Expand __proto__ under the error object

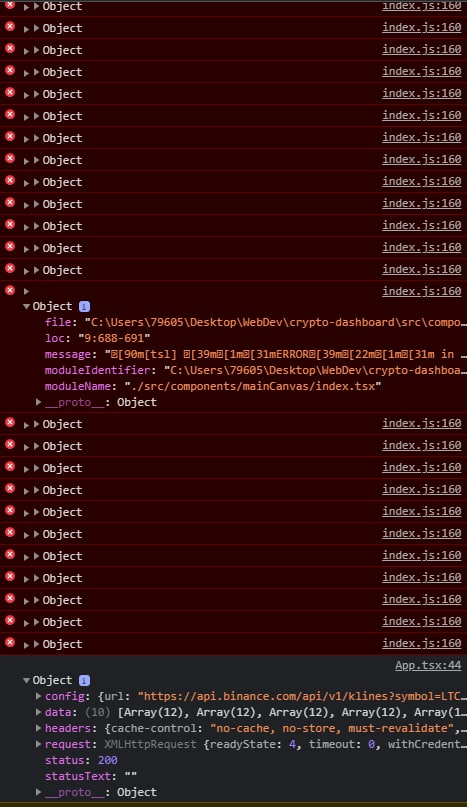[39, 402]
